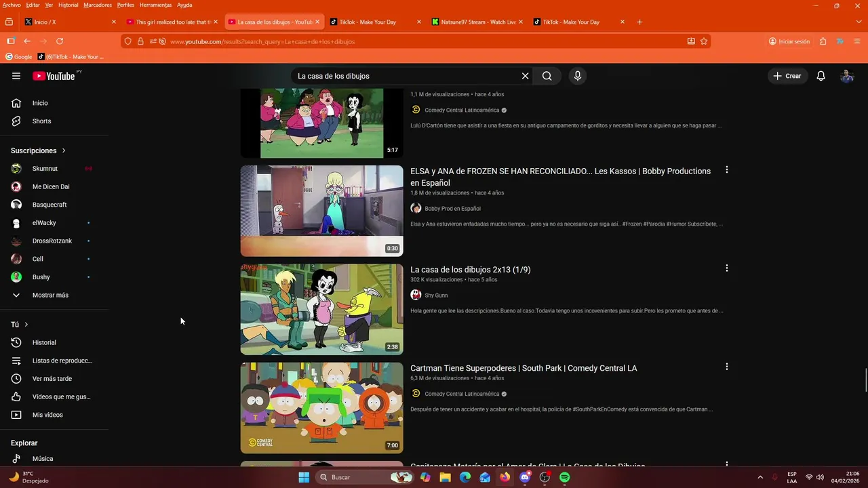Play La casa de los dibujos 2x13 thumbnail

click(321, 309)
